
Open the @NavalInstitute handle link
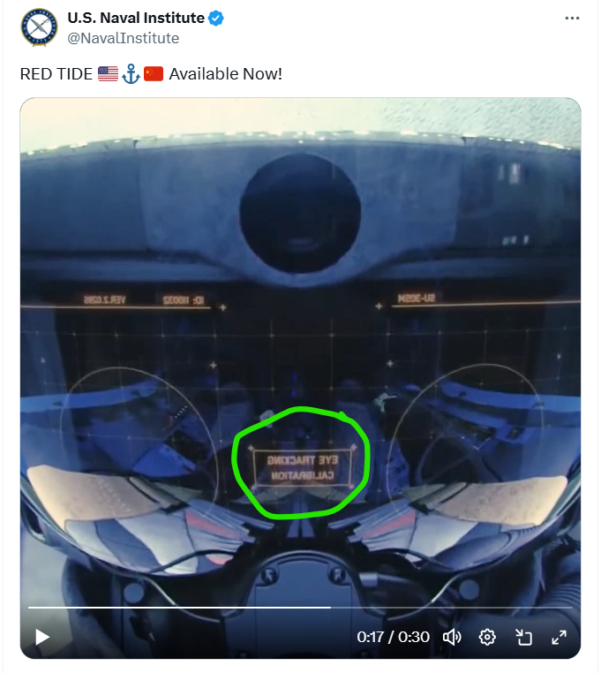[124, 38]
